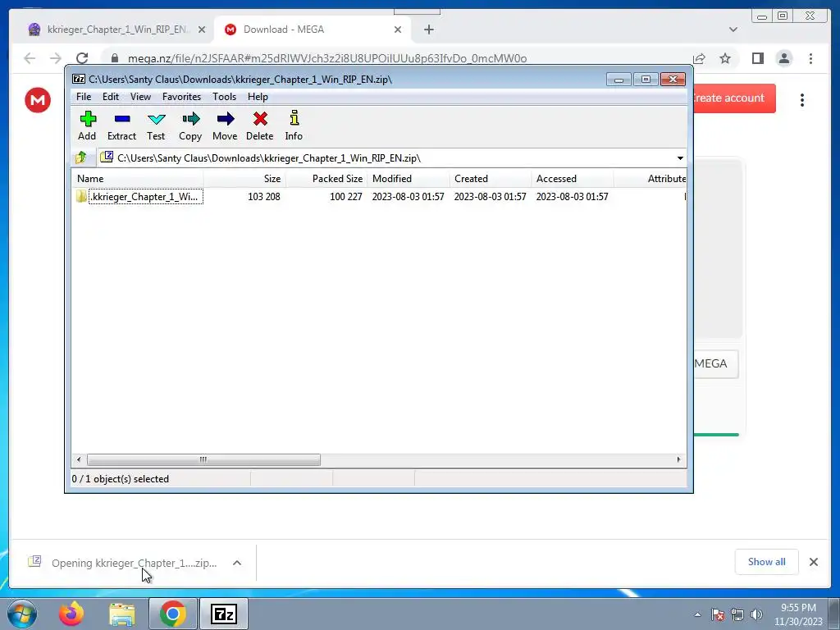
Task: Expand the download item options chevron
Action: pyautogui.click(x=237, y=563)
